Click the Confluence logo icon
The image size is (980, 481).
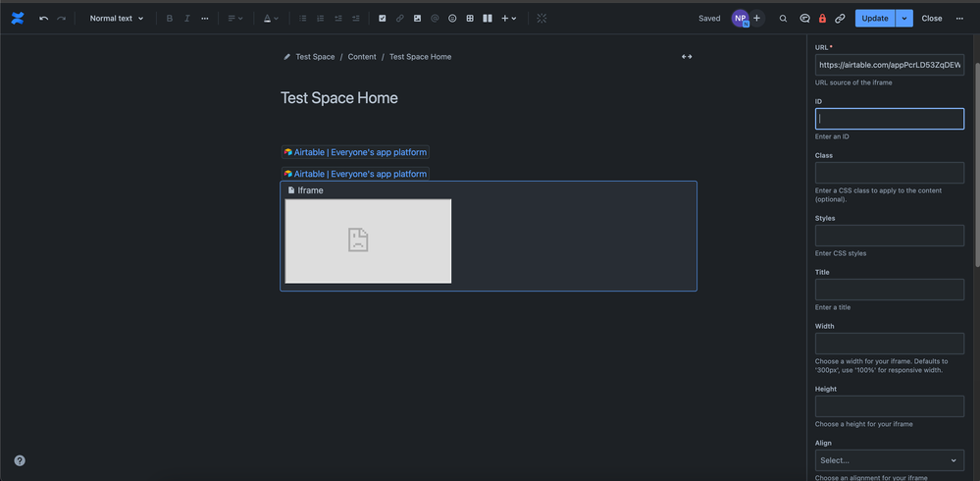coord(18,18)
